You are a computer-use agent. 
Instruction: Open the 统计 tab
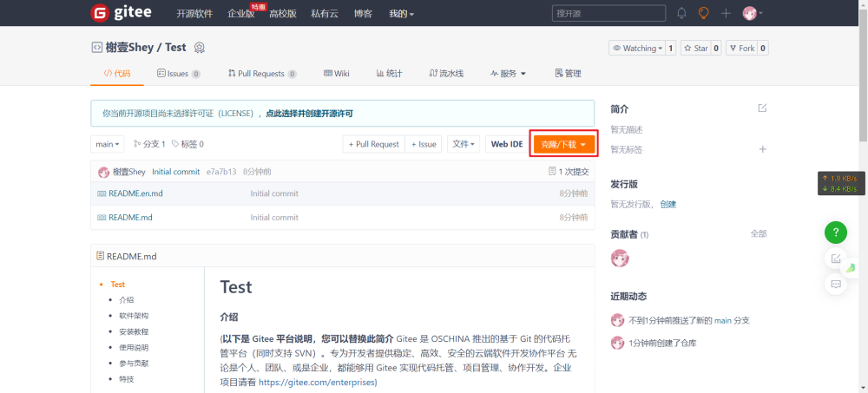[x=389, y=74]
